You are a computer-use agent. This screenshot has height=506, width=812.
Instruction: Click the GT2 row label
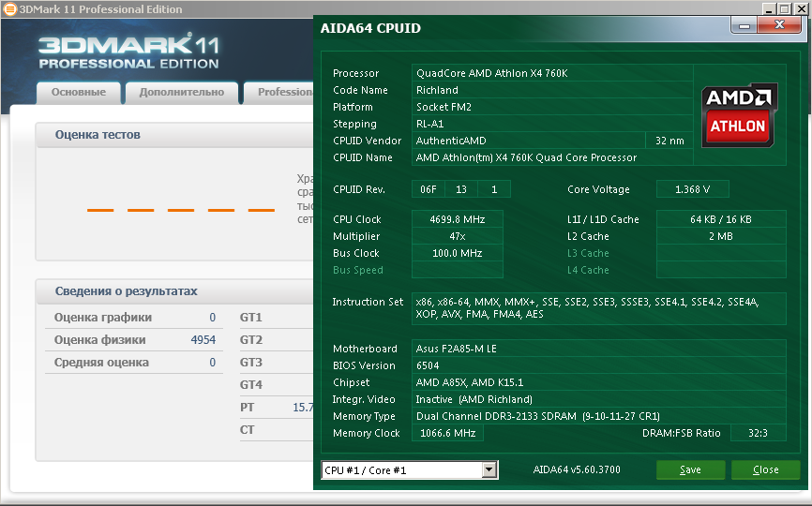(x=251, y=340)
